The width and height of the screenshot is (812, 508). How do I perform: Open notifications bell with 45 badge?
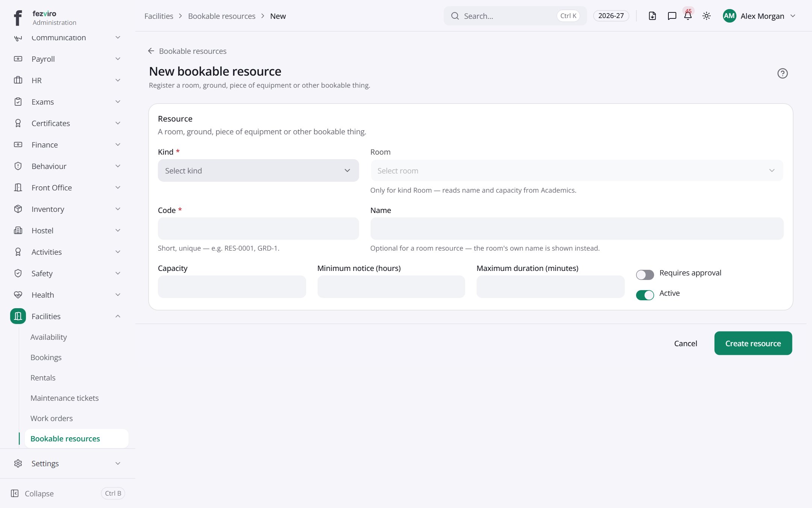pyautogui.click(x=688, y=15)
